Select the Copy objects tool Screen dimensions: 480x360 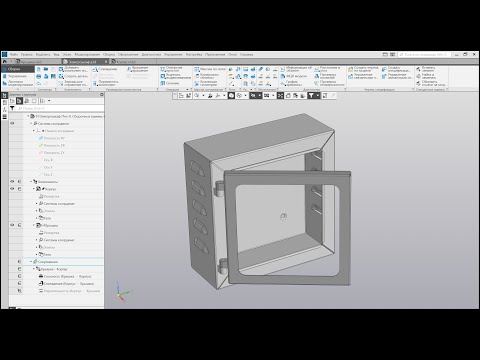207,76
